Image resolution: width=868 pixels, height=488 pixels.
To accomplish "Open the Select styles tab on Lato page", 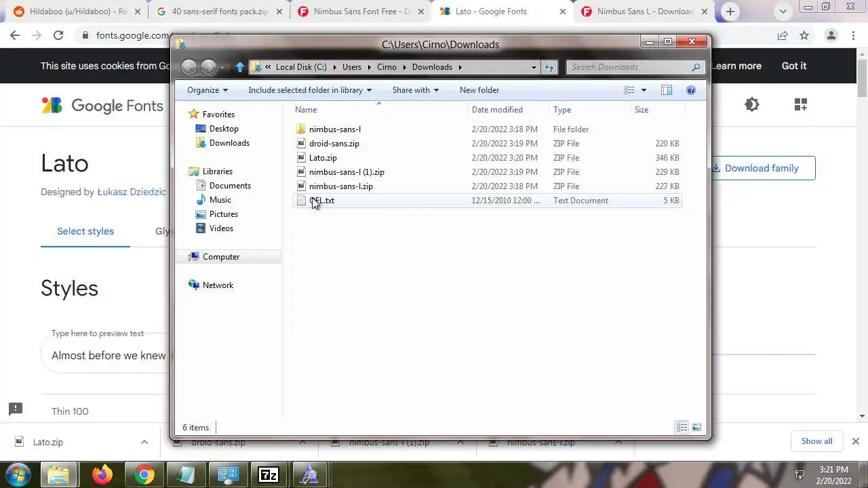I will [x=85, y=231].
